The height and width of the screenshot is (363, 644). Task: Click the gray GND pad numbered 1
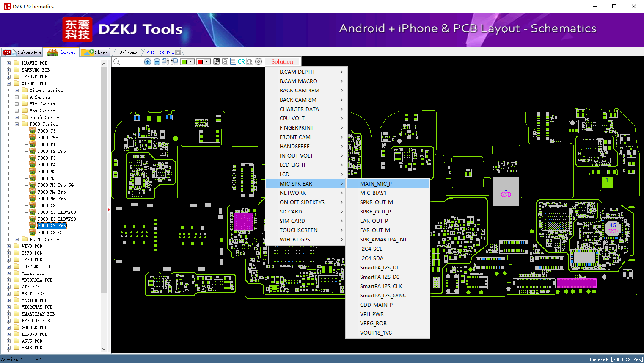[x=506, y=192]
